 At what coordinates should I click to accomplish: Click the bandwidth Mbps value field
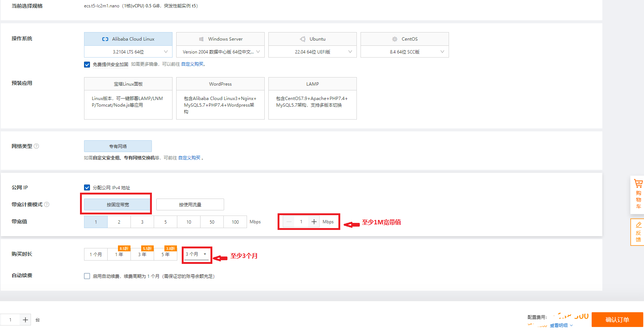[302, 222]
